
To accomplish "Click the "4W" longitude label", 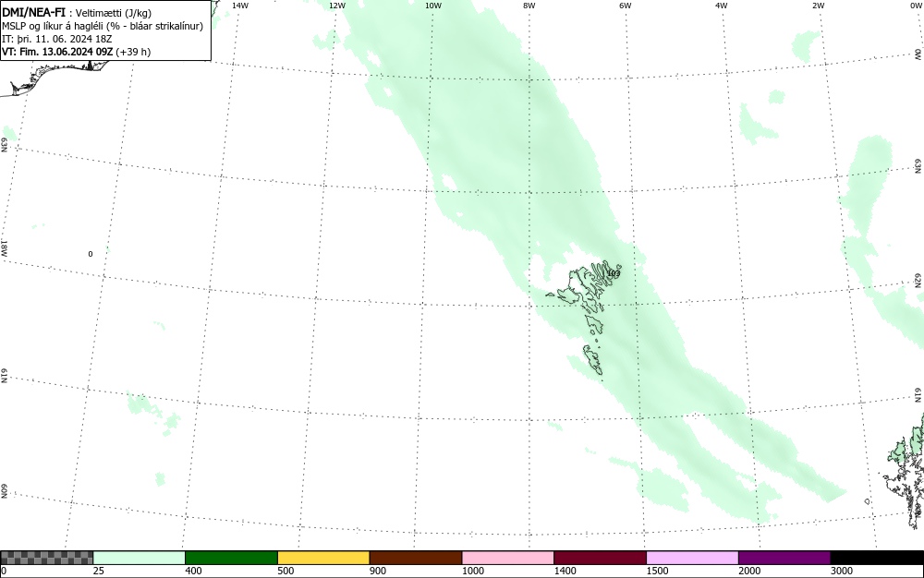I will [722, 6].
